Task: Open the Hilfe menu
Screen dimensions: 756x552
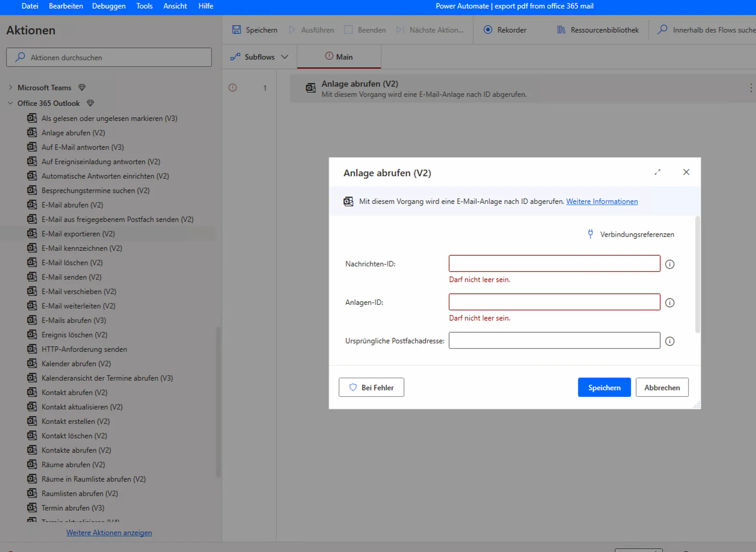Action: (206, 6)
